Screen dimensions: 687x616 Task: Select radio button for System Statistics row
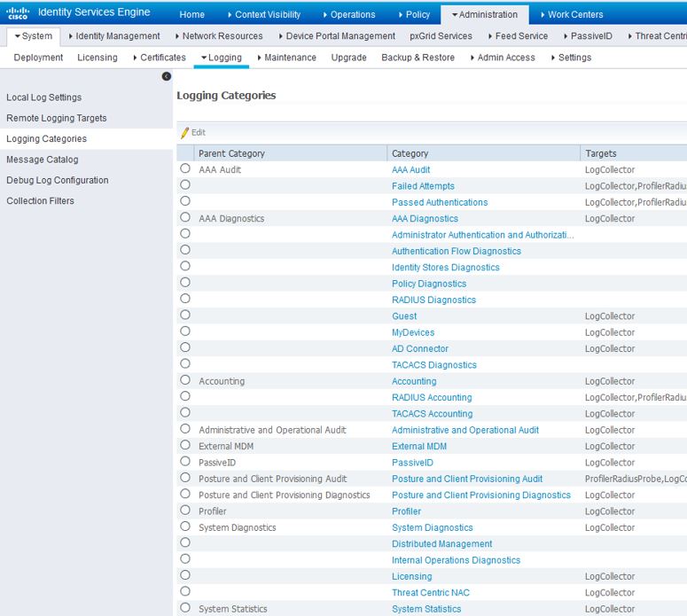(185, 608)
